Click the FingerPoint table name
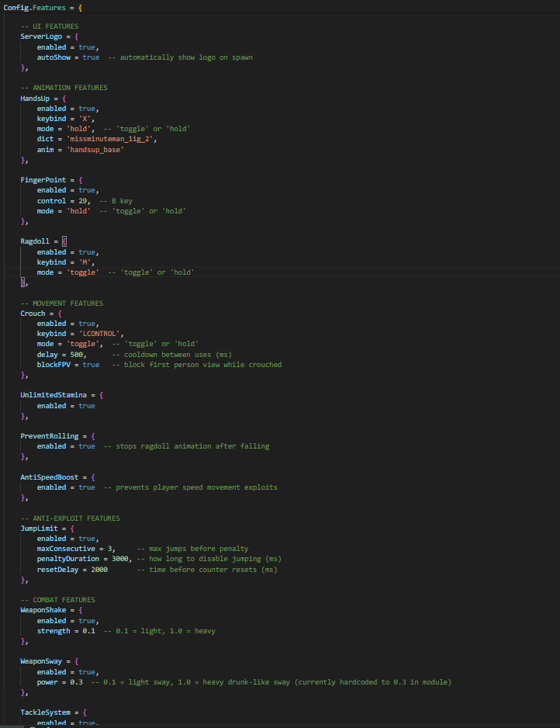 (x=43, y=180)
